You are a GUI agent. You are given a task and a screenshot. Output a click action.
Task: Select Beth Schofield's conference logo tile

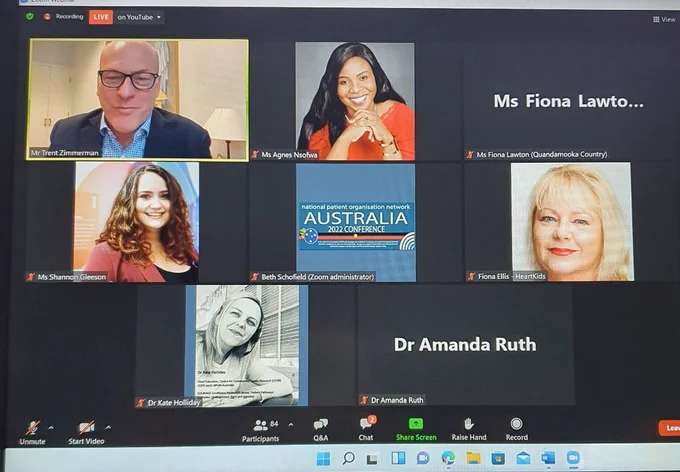pyautogui.click(x=356, y=223)
